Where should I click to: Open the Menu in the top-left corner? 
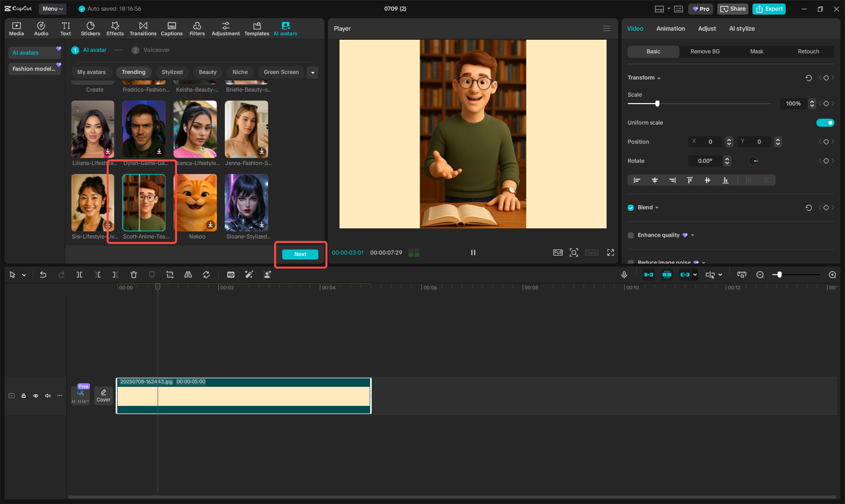[x=52, y=9]
